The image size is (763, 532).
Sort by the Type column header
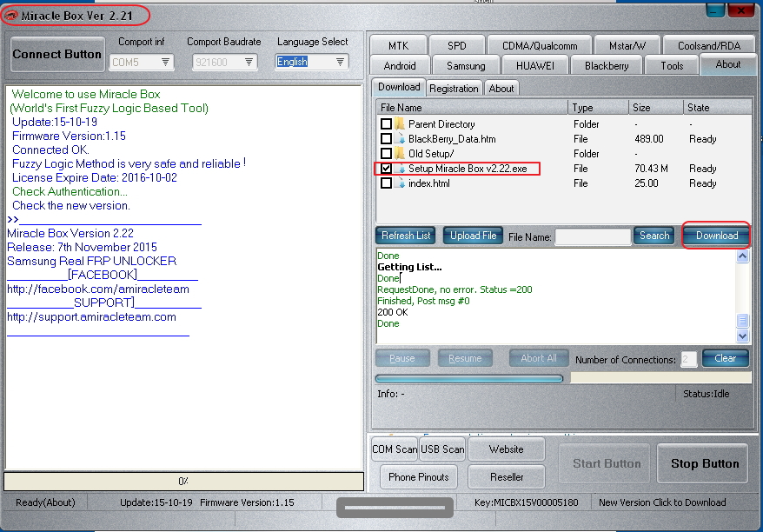[597, 108]
